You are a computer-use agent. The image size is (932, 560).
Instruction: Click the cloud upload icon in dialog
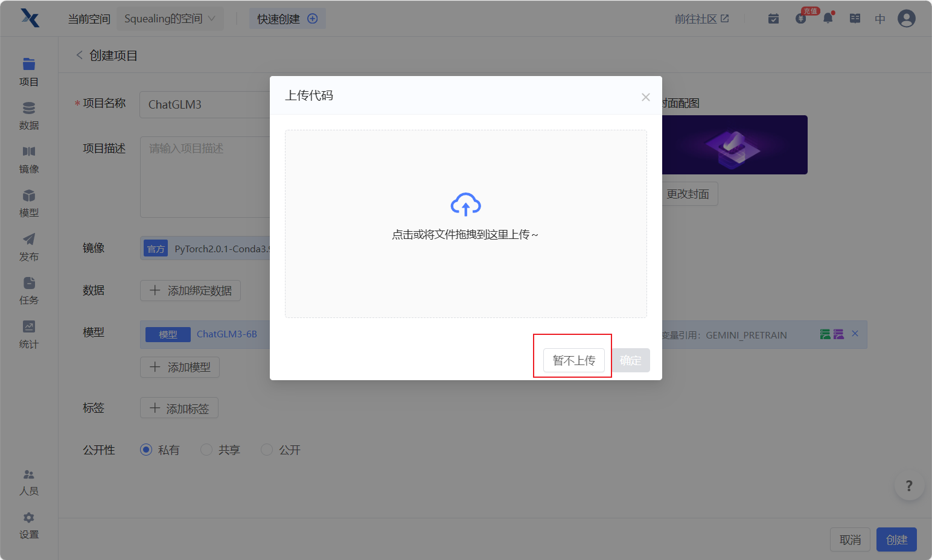465,205
